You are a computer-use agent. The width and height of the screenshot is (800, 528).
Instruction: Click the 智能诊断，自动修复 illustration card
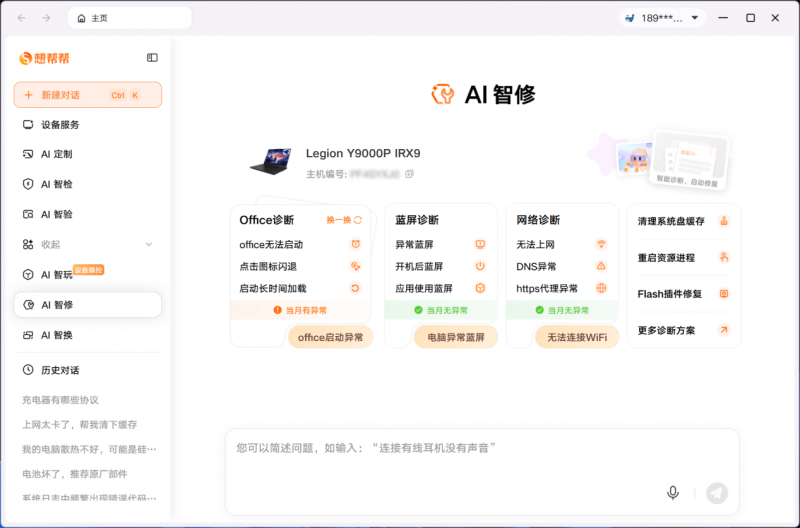[x=690, y=159]
